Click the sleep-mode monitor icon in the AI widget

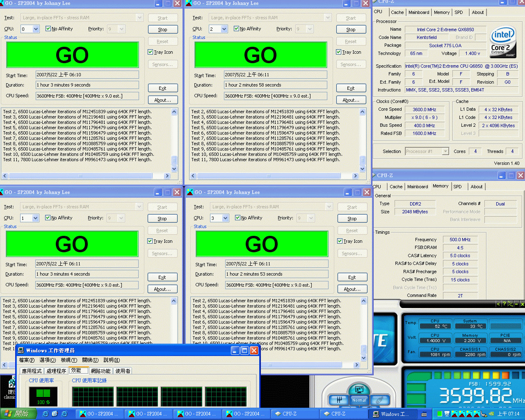click(359, 389)
